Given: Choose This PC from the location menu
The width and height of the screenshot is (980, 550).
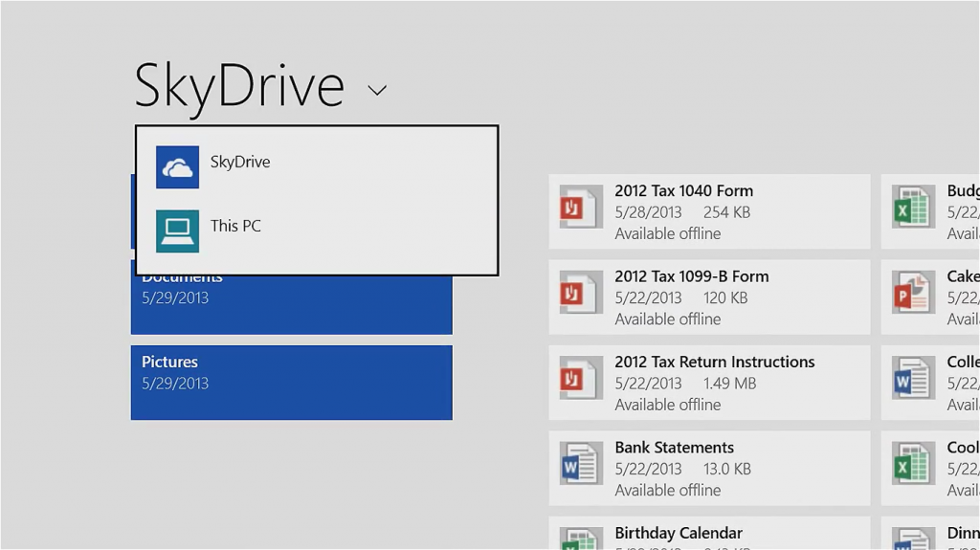Looking at the screenshot, I should tap(235, 227).
